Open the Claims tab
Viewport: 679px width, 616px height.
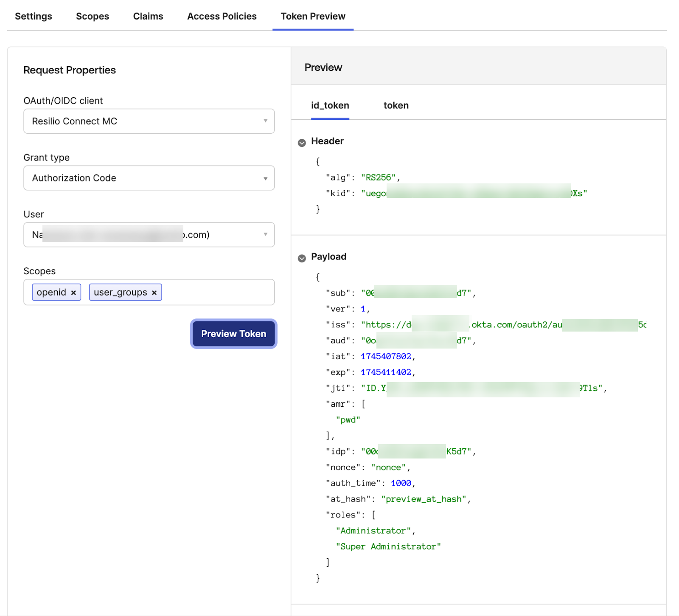(148, 16)
